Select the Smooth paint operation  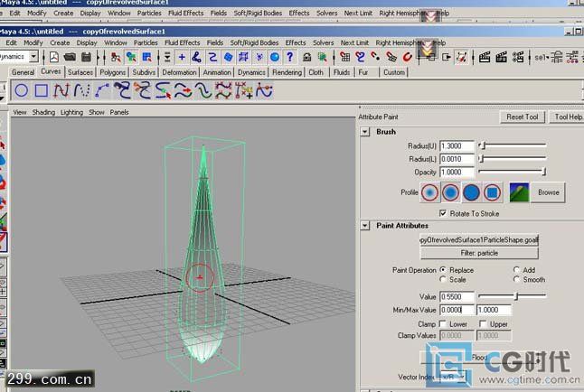coord(516,279)
